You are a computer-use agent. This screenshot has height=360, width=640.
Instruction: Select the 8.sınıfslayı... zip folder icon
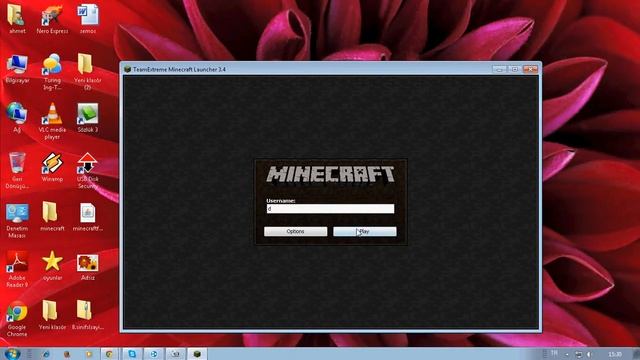(x=88, y=316)
